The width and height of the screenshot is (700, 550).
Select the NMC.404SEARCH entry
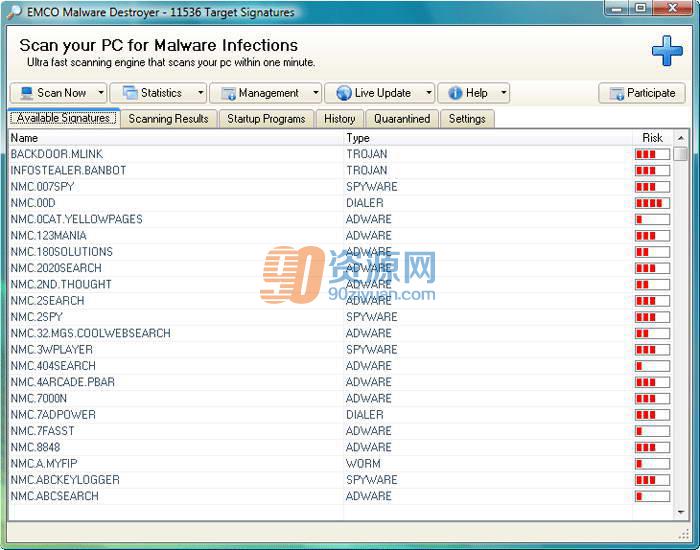click(x=341, y=366)
